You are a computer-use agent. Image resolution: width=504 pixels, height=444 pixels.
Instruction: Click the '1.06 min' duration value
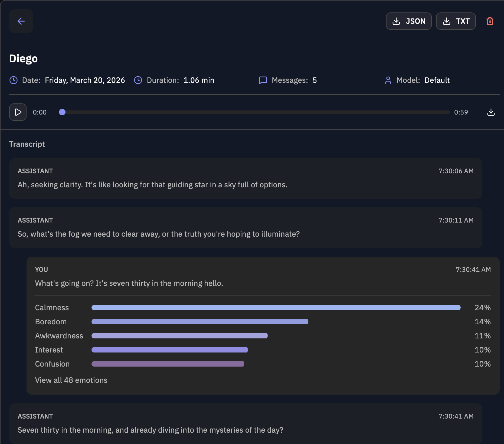[x=199, y=80]
